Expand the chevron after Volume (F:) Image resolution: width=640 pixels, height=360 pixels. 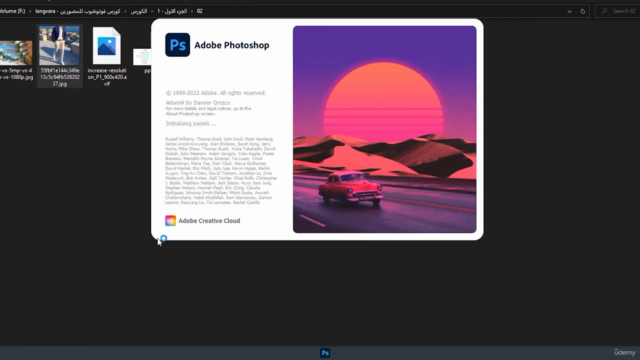pyautogui.click(x=30, y=11)
